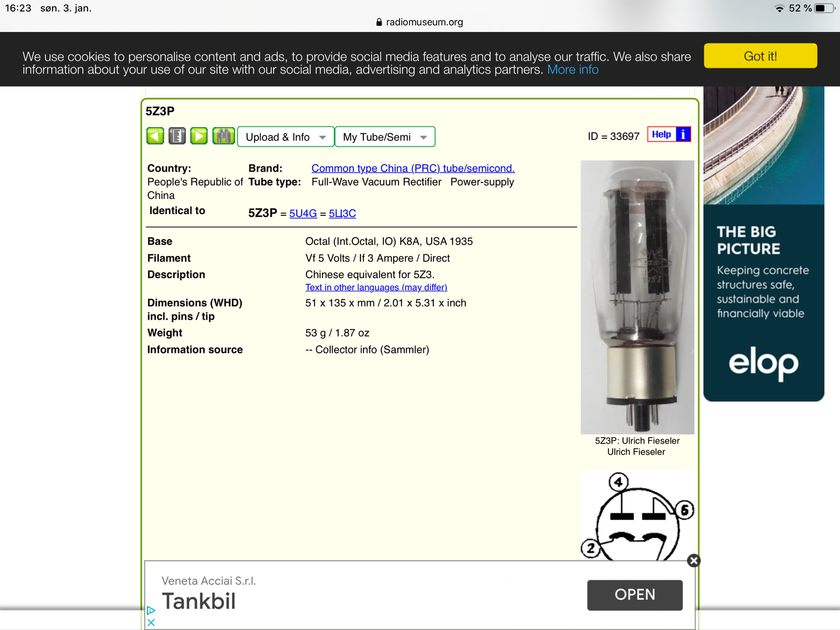Screen dimensions: 840x630
Task: Tap OPEN on the Tankbil ad
Action: pos(635,595)
